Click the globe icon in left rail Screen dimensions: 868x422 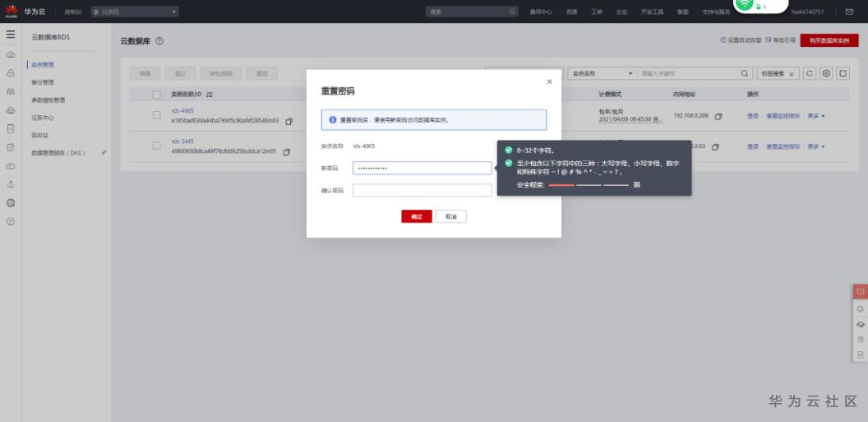pyautogui.click(x=11, y=203)
